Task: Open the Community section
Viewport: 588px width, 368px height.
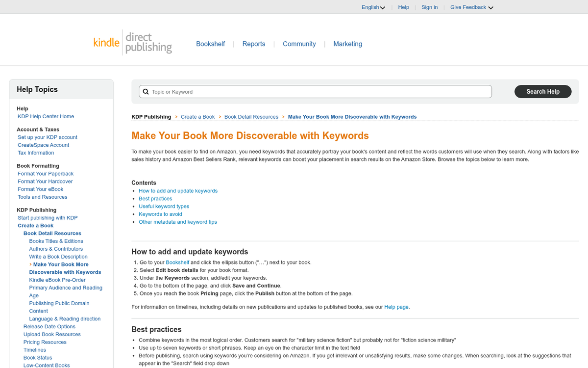Action: (x=299, y=44)
